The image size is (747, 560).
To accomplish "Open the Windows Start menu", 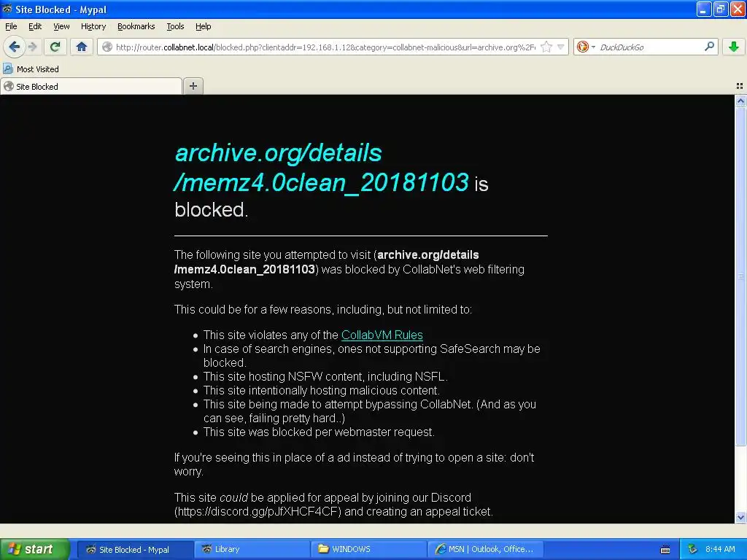I will point(34,549).
